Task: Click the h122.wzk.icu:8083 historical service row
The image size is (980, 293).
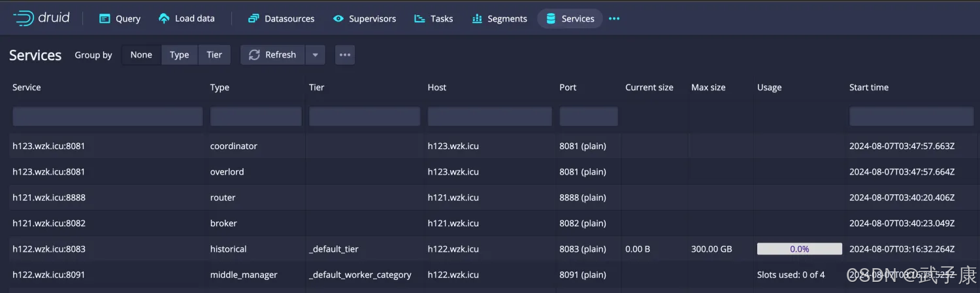Action: coord(49,249)
